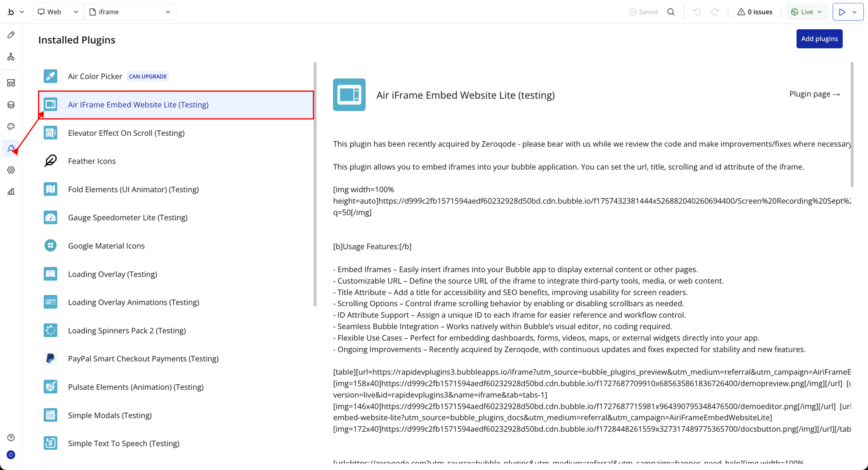Select PayPal Smart Checkout Payments plugin
The height and width of the screenshot is (470, 868).
tap(143, 359)
